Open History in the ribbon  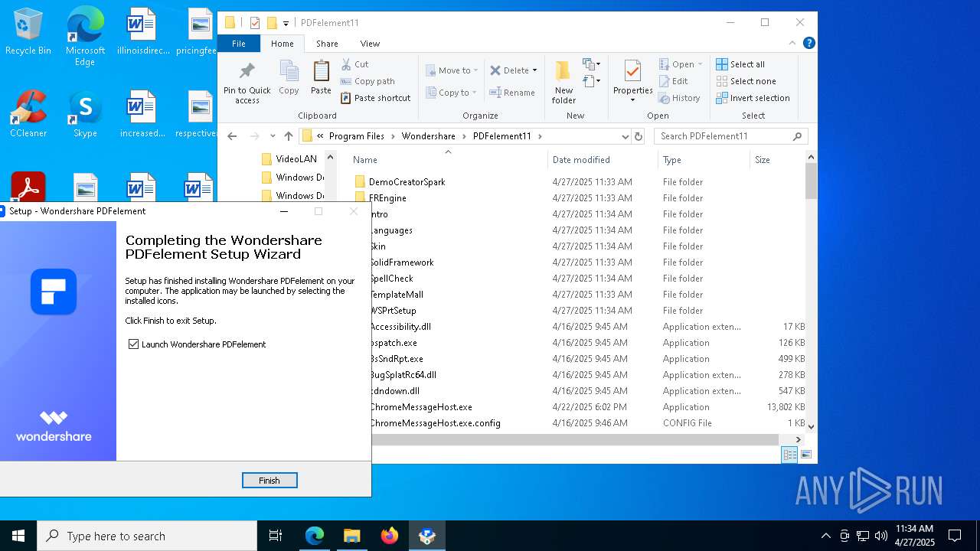679,98
